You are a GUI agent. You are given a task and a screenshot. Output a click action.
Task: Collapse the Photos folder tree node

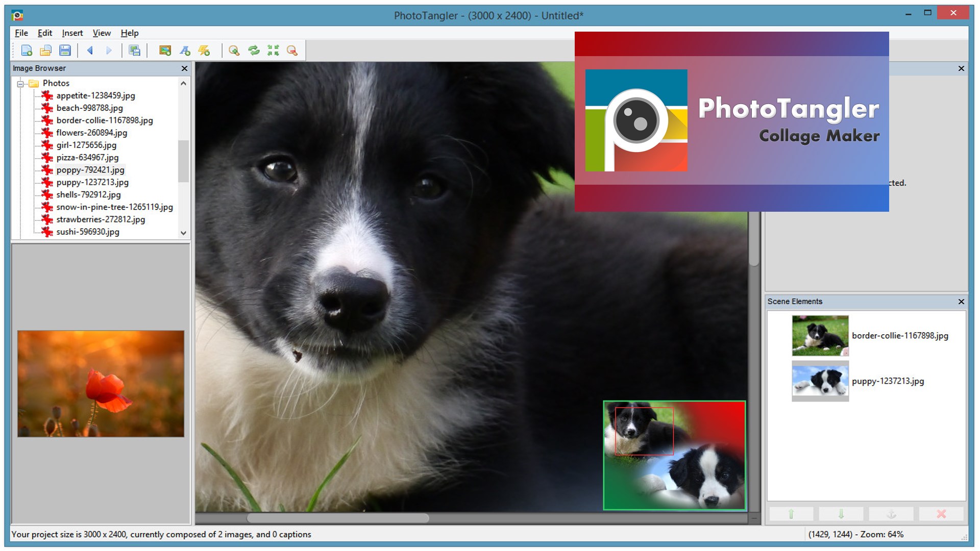pyautogui.click(x=20, y=84)
